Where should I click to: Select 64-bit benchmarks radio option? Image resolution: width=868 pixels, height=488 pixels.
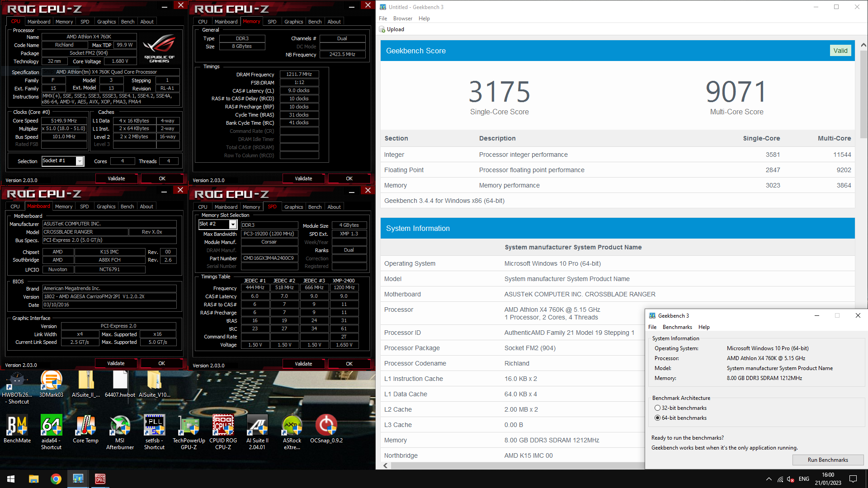[657, 418]
